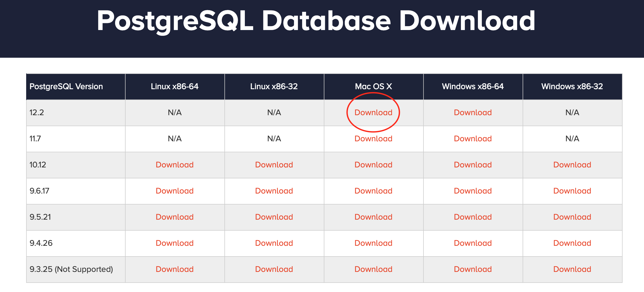Viewport: 644px width, 292px height.
Task: Download PostgreSQL 9.5.21 for Mac OS X
Action: coord(373,217)
